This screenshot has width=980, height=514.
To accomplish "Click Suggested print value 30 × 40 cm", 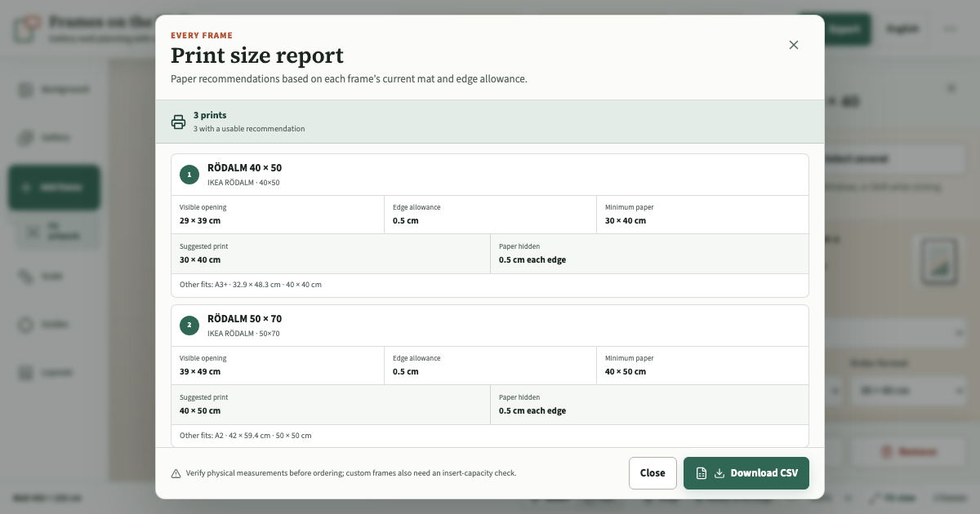I will coord(200,260).
